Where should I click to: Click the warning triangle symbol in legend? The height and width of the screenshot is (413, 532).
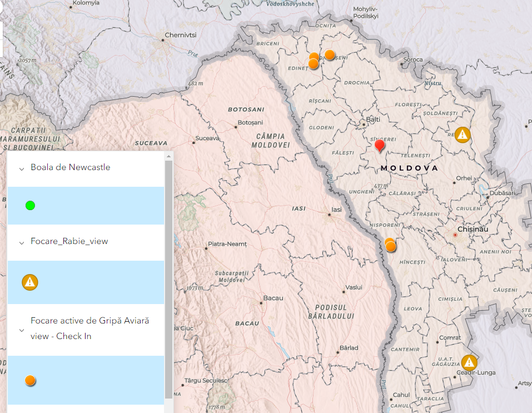click(30, 282)
